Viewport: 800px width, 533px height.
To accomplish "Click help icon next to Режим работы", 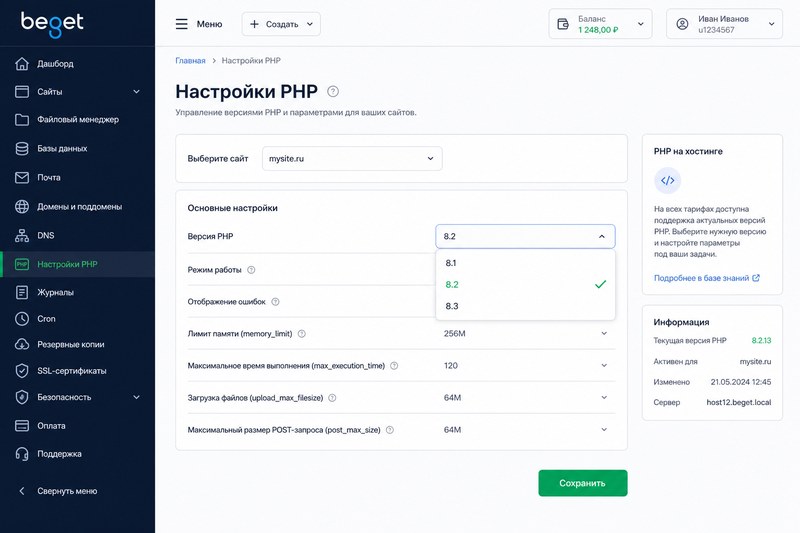I will [251, 270].
